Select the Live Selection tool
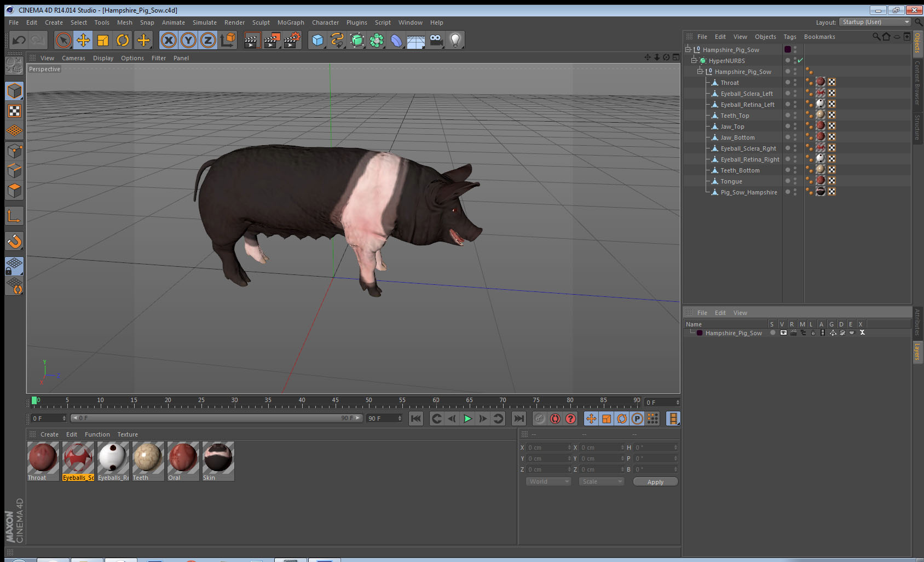This screenshot has height=562, width=924. (63, 40)
